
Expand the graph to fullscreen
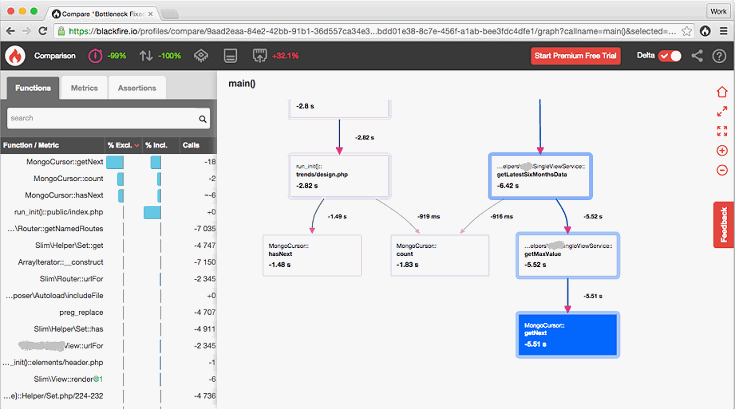pyautogui.click(x=722, y=110)
